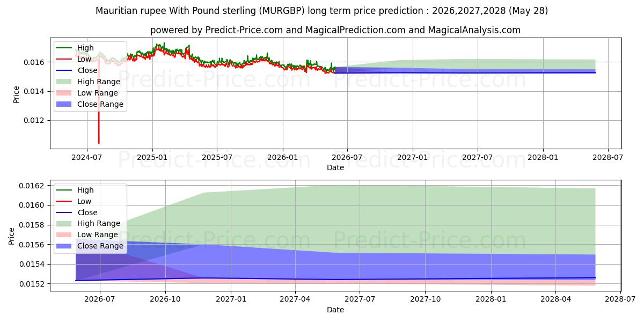Click the 2027-10 x-axis tick on bottom chart
644x322 pixels.
coord(425,299)
